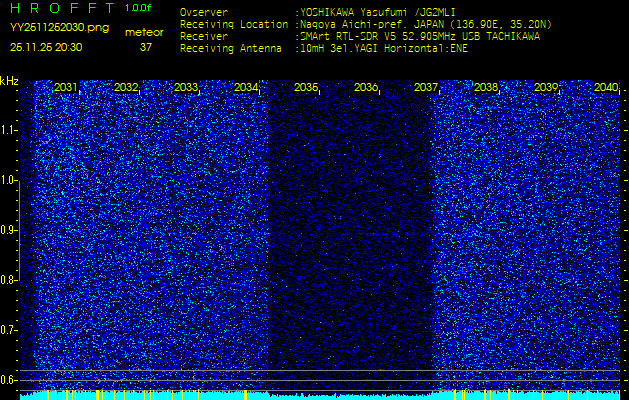This screenshot has width=629, height=400.
Task: Click the cyan signal level strip at bottom
Action: [x=320, y=395]
